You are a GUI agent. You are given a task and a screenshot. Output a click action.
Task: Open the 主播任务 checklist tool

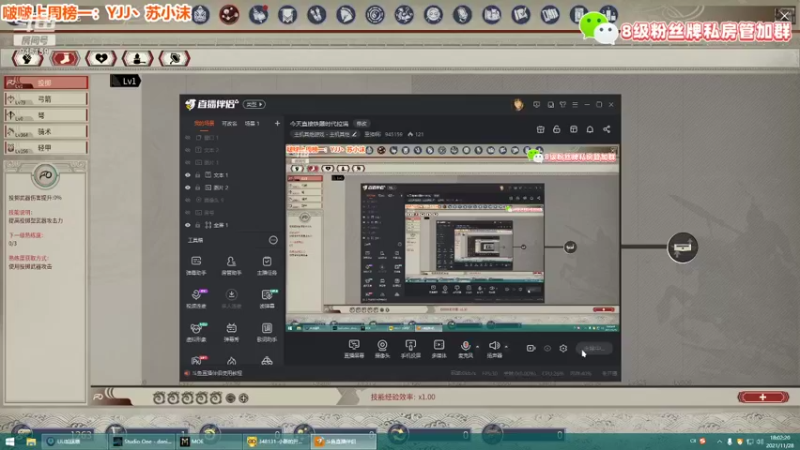coord(267,265)
